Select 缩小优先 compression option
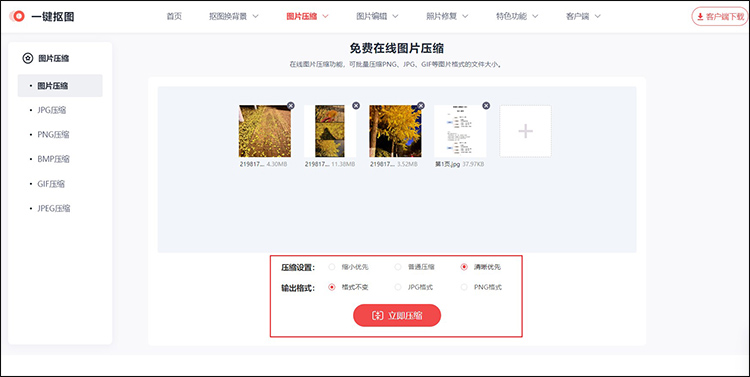 [x=332, y=267]
